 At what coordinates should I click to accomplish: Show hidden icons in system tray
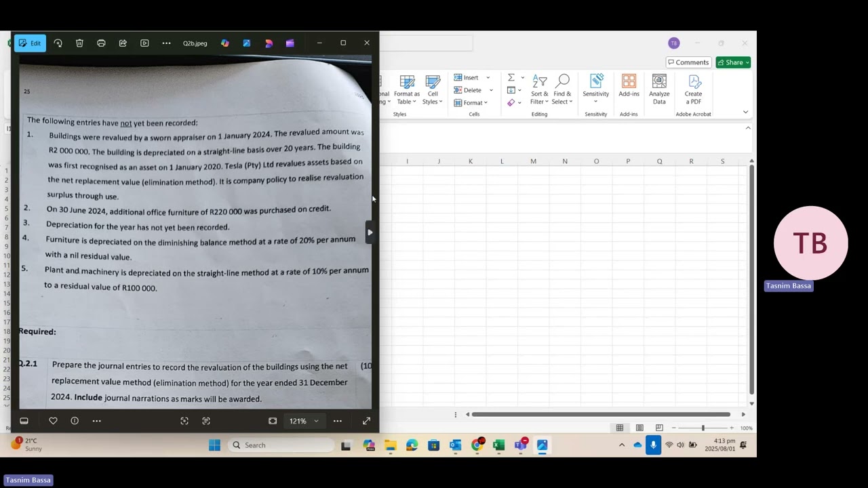pos(622,445)
